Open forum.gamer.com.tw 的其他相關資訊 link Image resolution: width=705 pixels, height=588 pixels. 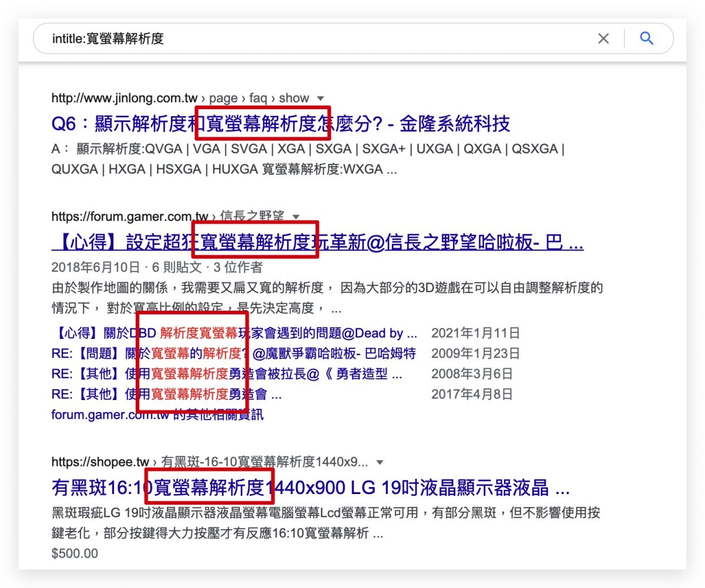click(157, 415)
